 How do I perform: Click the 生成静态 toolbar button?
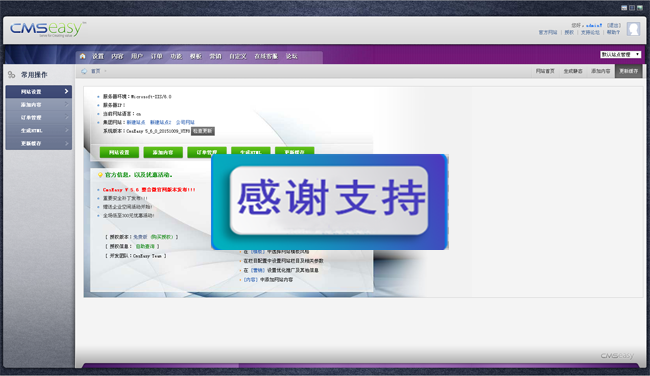click(x=573, y=71)
